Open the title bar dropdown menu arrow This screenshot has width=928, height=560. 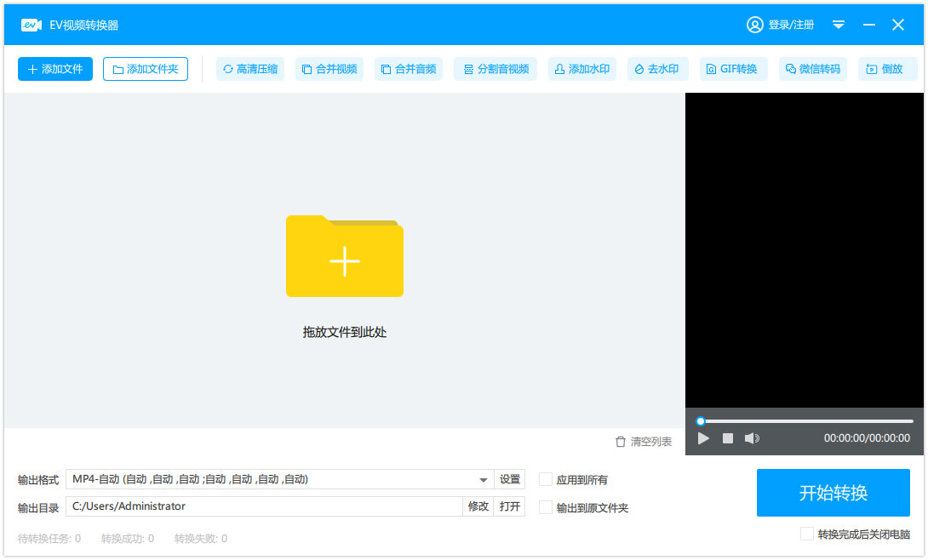click(839, 25)
